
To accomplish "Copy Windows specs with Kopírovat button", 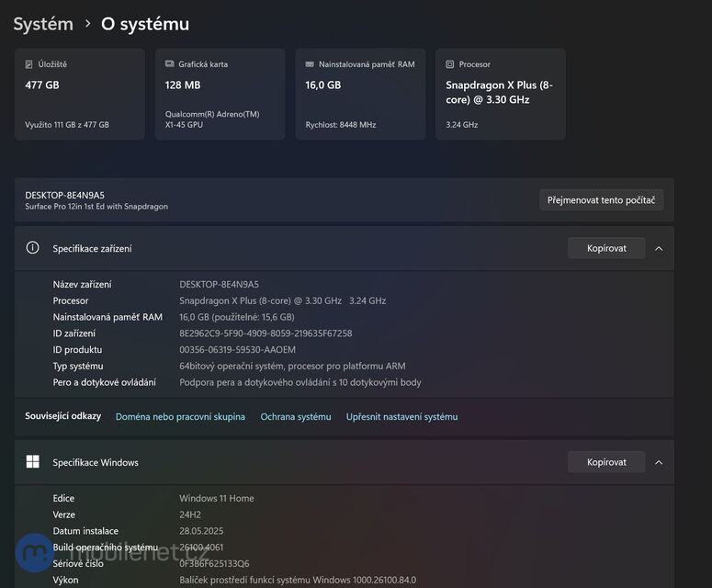I will [x=606, y=462].
